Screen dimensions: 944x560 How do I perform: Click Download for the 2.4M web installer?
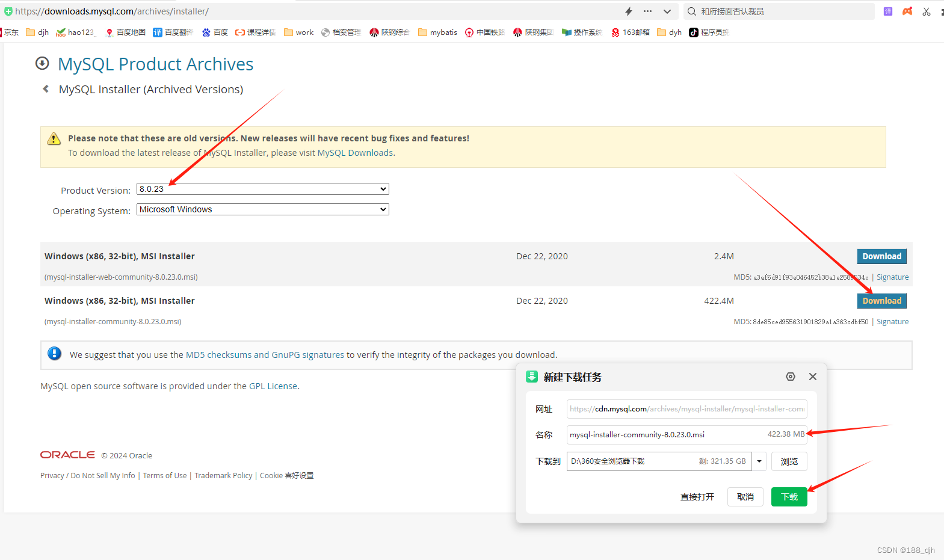pos(882,256)
